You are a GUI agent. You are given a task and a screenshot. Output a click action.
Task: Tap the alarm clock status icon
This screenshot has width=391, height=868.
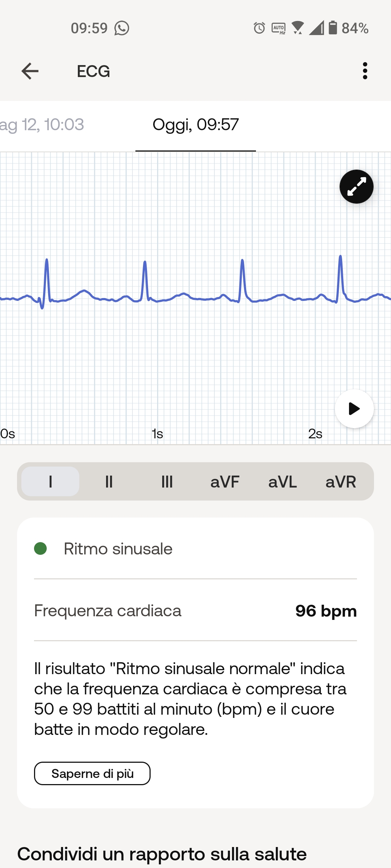[259, 28]
